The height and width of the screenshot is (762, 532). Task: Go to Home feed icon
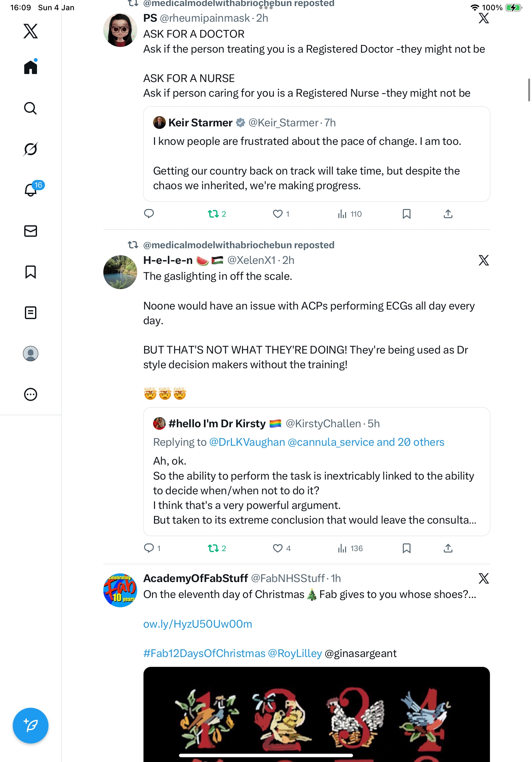click(31, 67)
